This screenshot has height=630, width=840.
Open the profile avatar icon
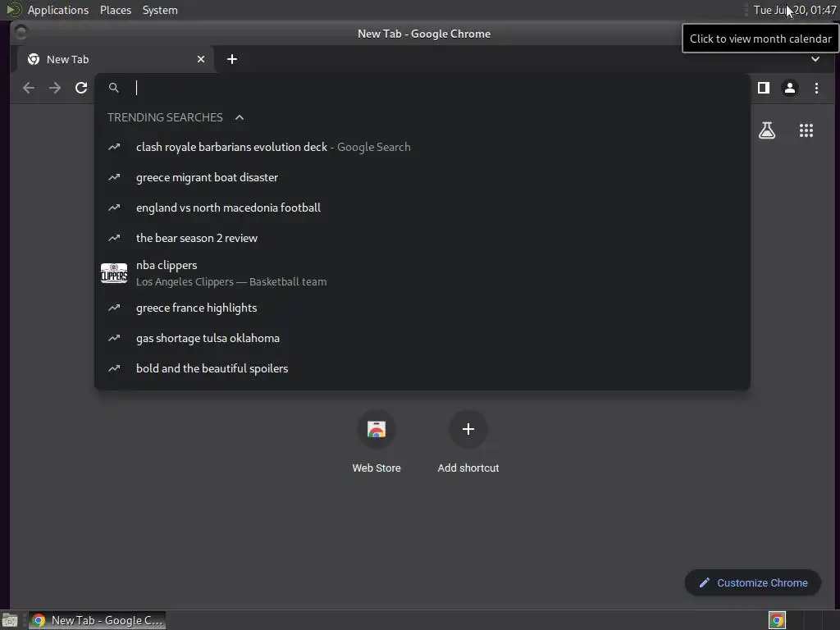point(790,88)
